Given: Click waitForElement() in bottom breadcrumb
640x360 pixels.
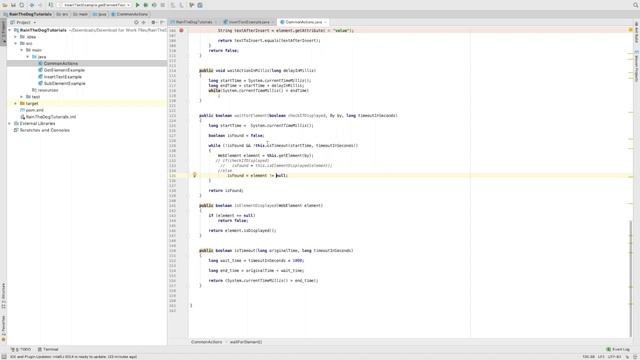Looking at the screenshot, I should [x=246, y=342].
